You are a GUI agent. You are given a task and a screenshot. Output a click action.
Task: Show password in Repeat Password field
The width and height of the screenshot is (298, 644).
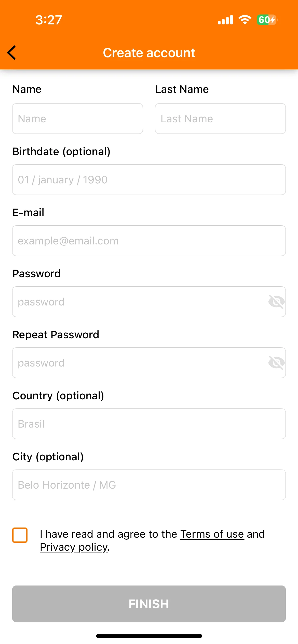coord(276,363)
